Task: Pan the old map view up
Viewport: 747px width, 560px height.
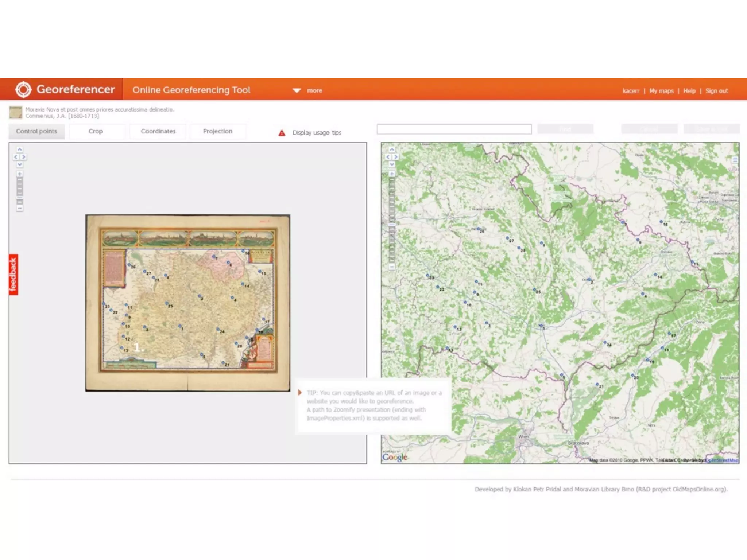Action: (x=20, y=149)
